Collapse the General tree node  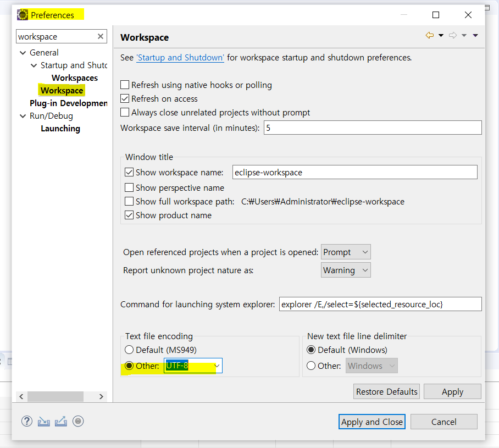click(x=23, y=53)
